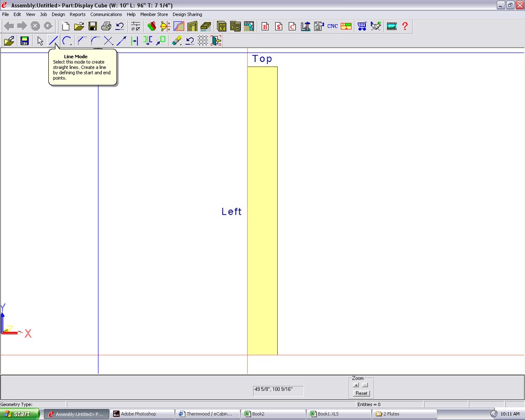Switch to Adobe Photoshop in the taskbar
The height and width of the screenshot is (420, 525).
pyautogui.click(x=142, y=414)
